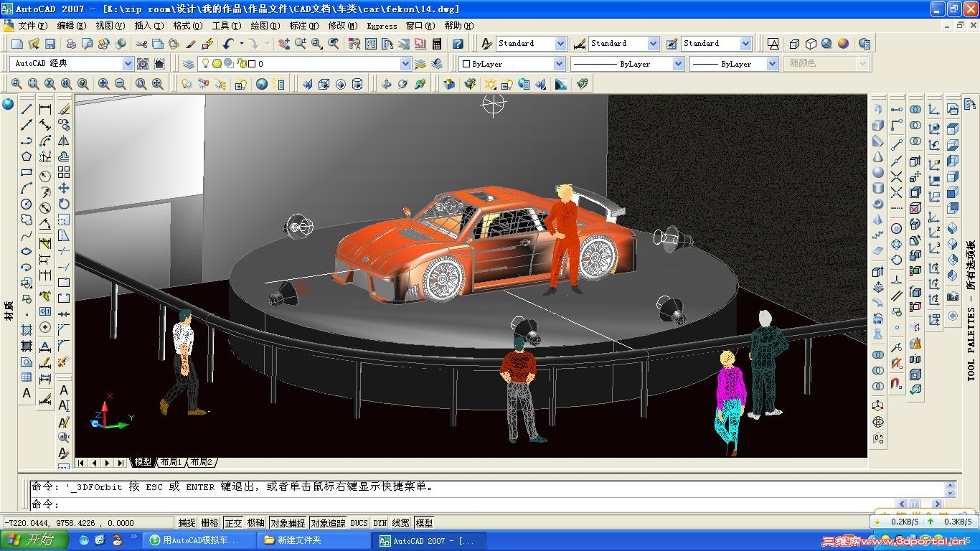Toggle 极轴 polar tracking

click(256, 523)
